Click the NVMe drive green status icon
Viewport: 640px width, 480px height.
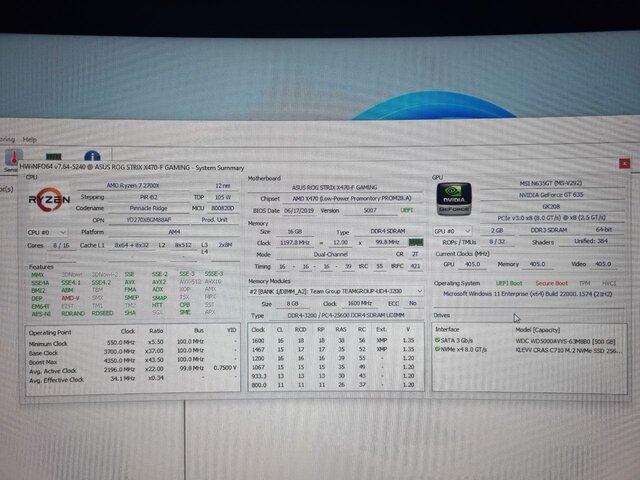438,347
